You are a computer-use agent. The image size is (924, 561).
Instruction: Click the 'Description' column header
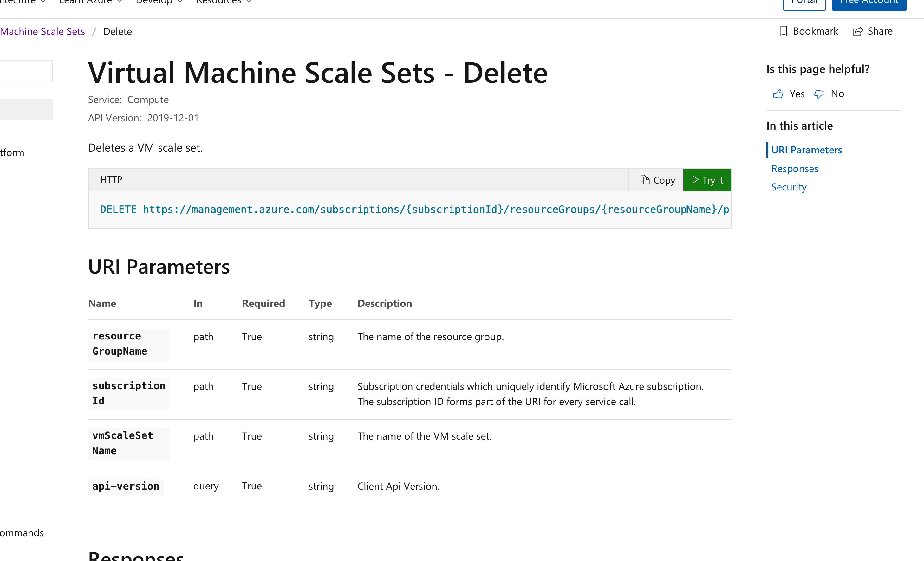tap(385, 304)
